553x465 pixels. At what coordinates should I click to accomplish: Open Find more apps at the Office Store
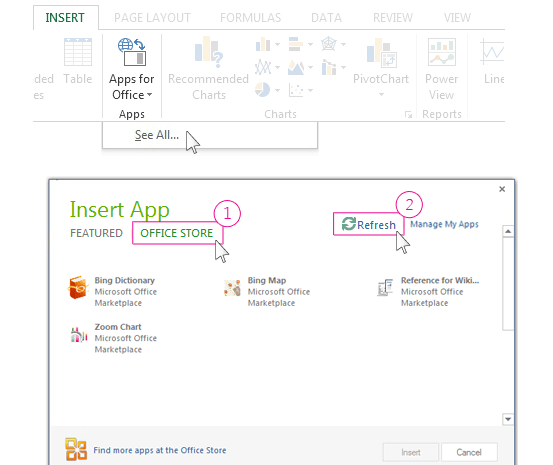(160, 450)
